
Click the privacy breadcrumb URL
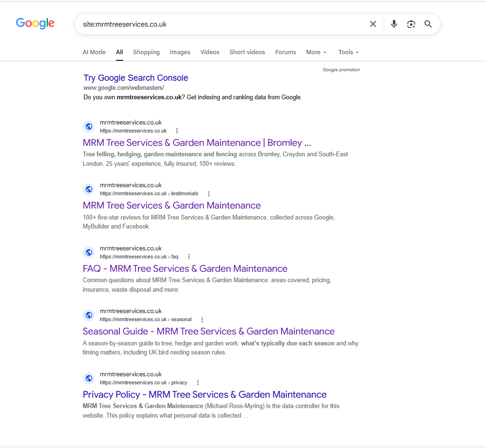(144, 382)
